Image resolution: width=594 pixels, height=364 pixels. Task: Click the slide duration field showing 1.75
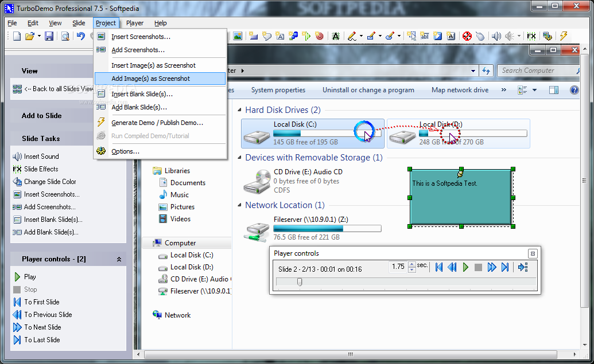(398, 267)
